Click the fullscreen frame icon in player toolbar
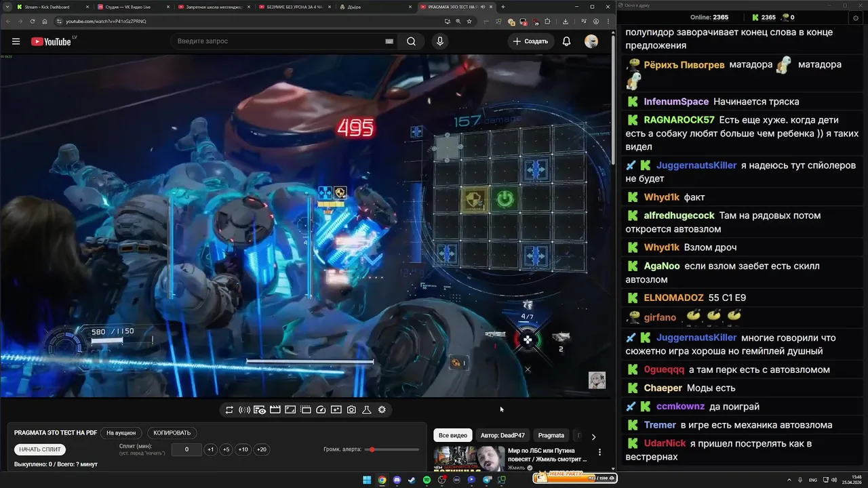 tap(290, 409)
